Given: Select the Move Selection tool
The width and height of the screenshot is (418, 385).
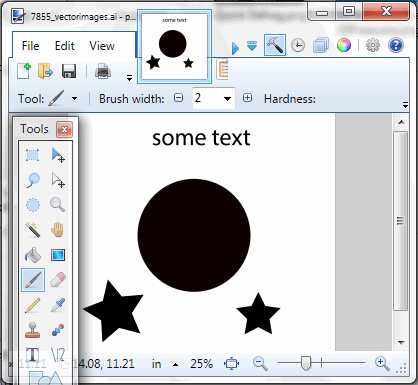Looking at the screenshot, I should pos(58,180).
